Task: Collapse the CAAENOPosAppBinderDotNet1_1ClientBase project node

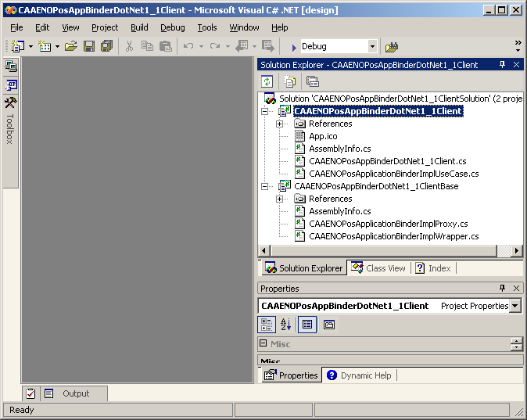Action: coord(265,186)
